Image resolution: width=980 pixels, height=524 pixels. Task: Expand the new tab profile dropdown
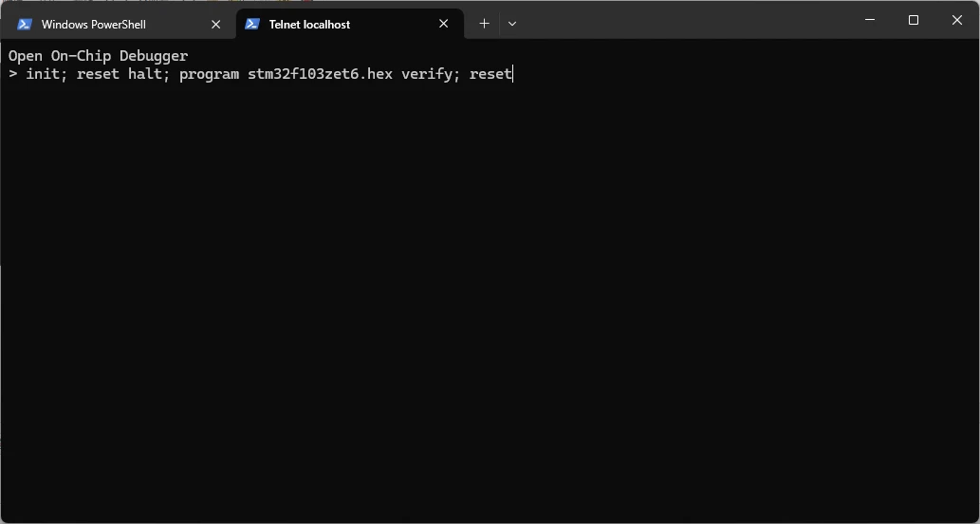tap(512, 24)
